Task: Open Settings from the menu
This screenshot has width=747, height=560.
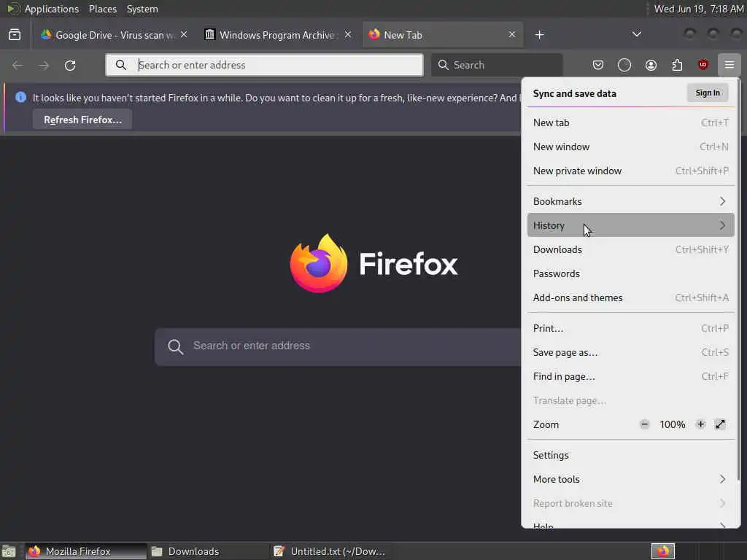Action: pos(631,455)
